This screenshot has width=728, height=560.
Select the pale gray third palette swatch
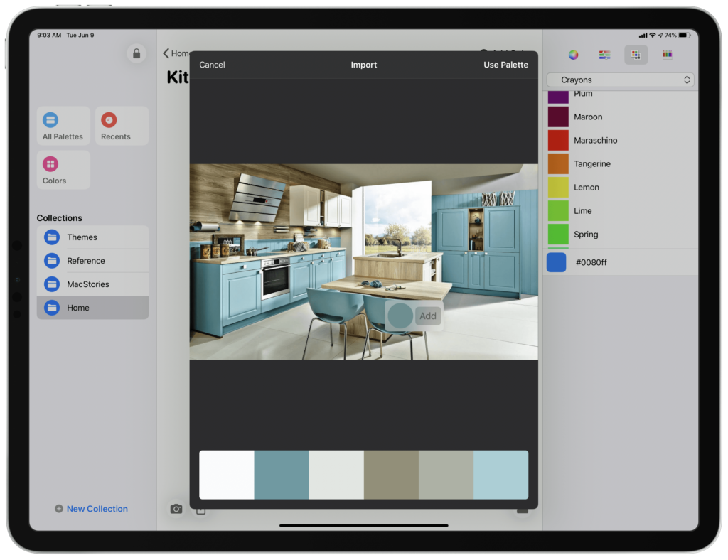pyautogui.click(x=336, y=475)
